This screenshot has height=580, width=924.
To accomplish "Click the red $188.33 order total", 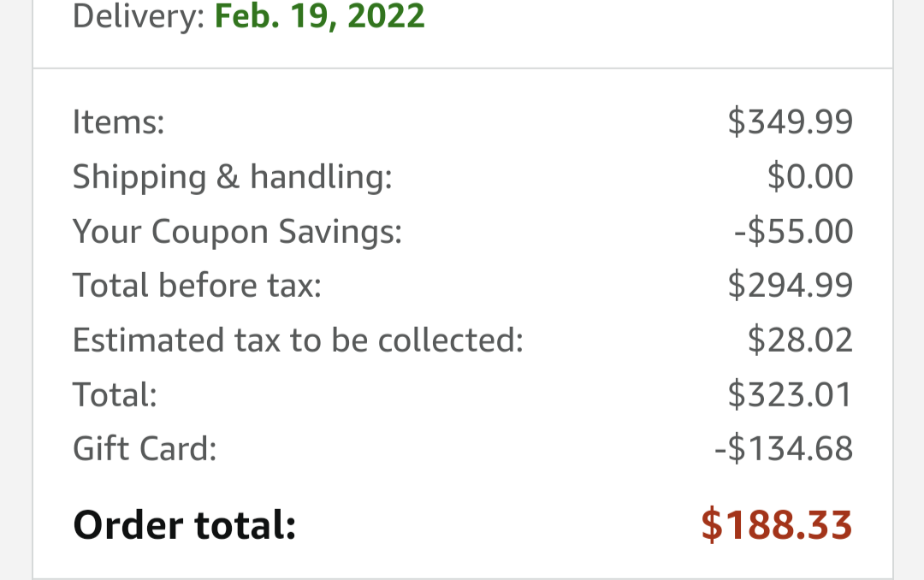I will click(x=777, y=524).
